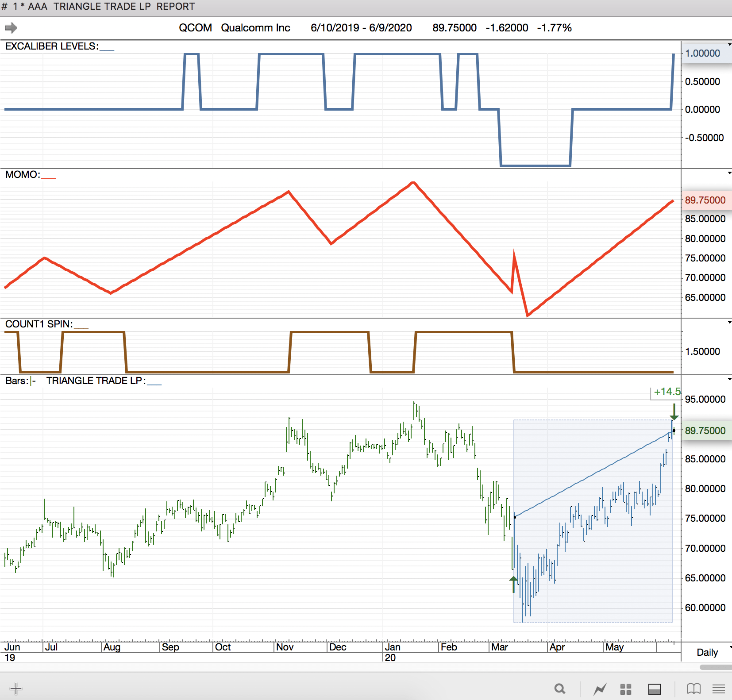
Task: Click the +14.5 profit label on chart
Action: (666, 392)
